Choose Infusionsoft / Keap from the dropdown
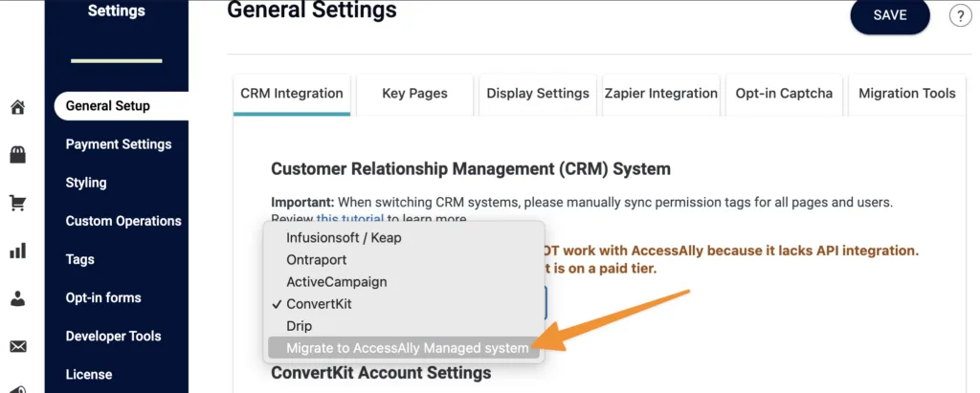 click(403, 238)
